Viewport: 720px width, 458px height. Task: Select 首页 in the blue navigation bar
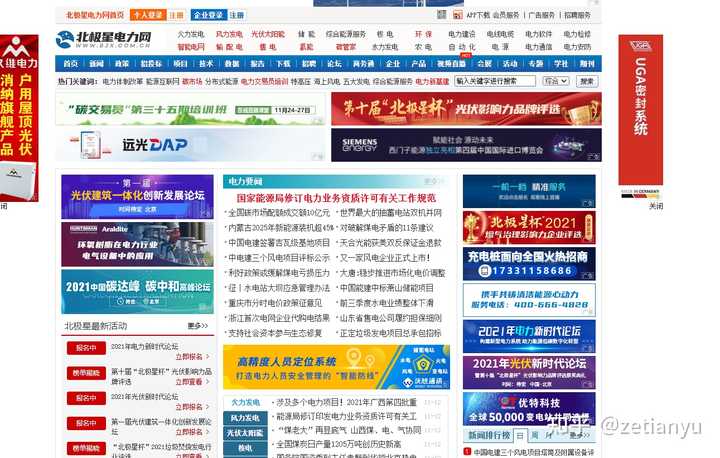click(x=71, y=64)
